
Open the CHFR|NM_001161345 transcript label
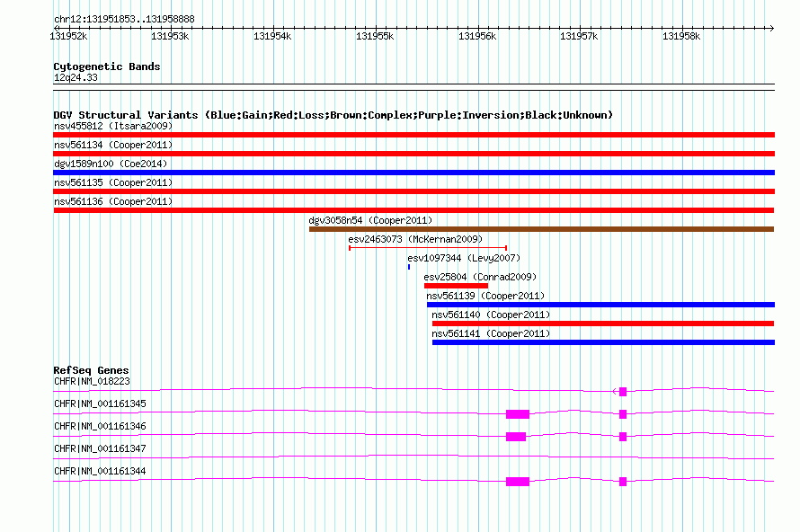point(100,404)
